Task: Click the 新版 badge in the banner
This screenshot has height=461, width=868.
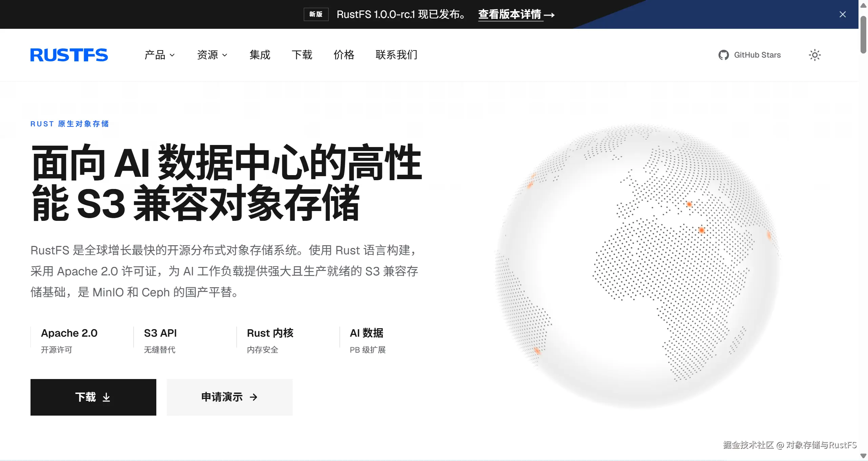Action: pos(316,14)
